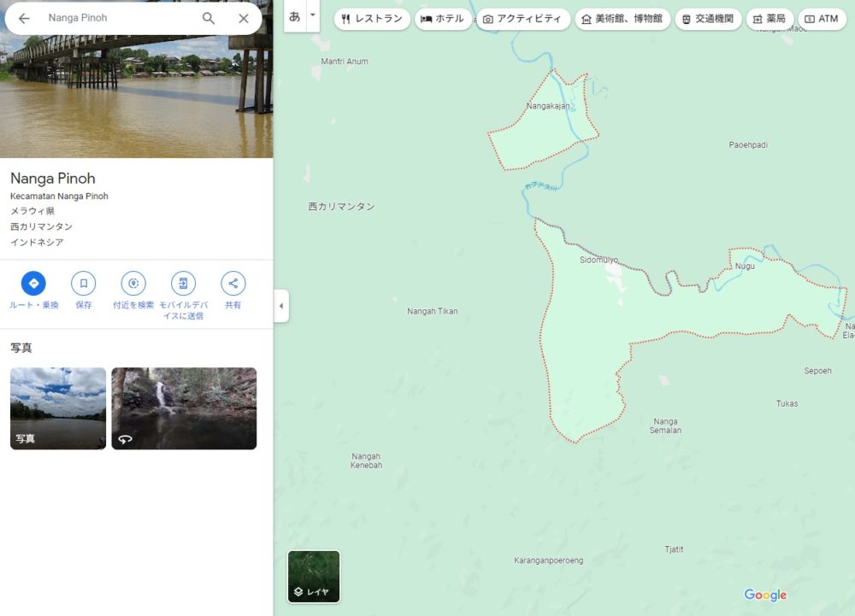Collapse the side panel arrow
The width and height of the screenshot is (855, 616).
(281, 306)
